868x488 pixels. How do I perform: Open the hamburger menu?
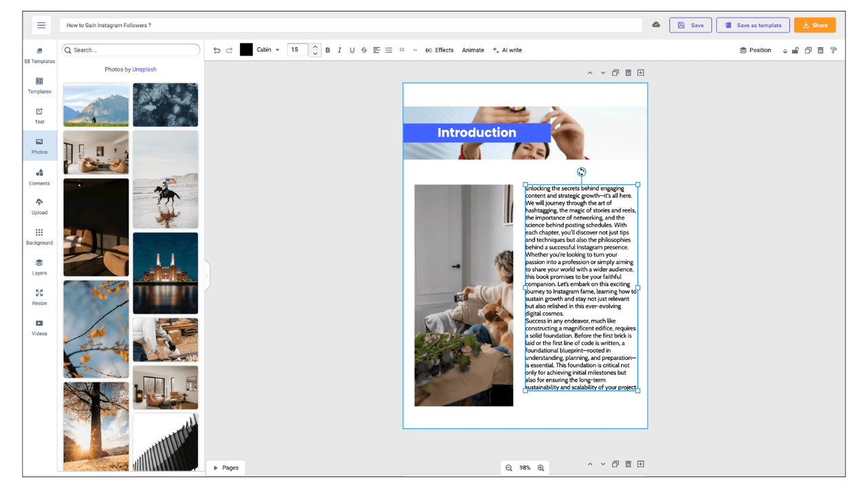point(41,25)
